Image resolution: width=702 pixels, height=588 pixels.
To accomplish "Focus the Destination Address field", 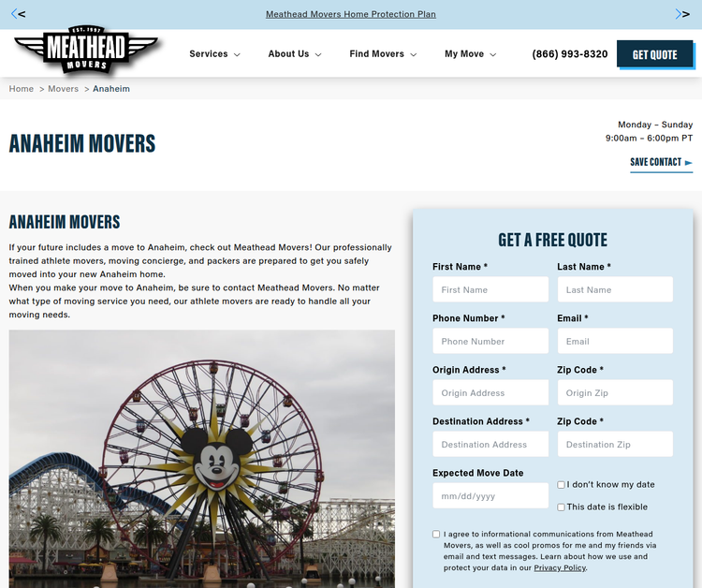I will [490, 444].
